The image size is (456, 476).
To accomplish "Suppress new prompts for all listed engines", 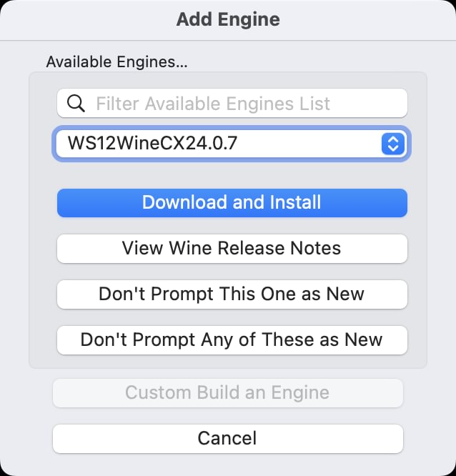I will click(x=232, y=339).
